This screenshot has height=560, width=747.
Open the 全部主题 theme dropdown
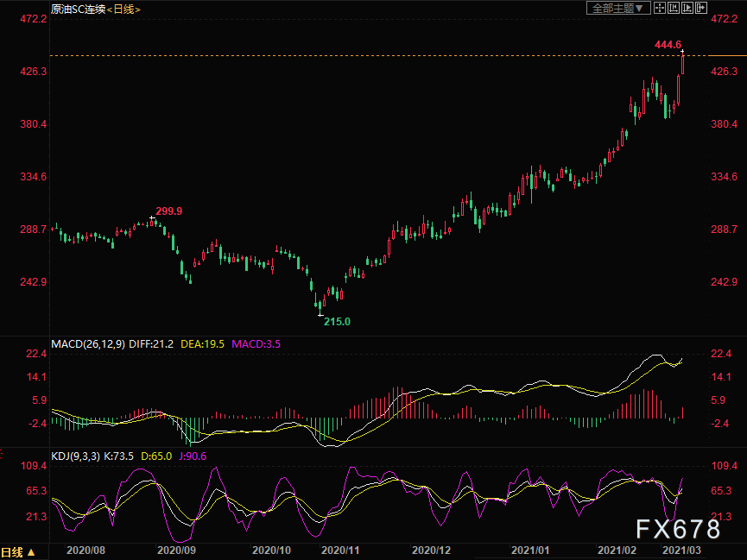[x=617, y=8]
